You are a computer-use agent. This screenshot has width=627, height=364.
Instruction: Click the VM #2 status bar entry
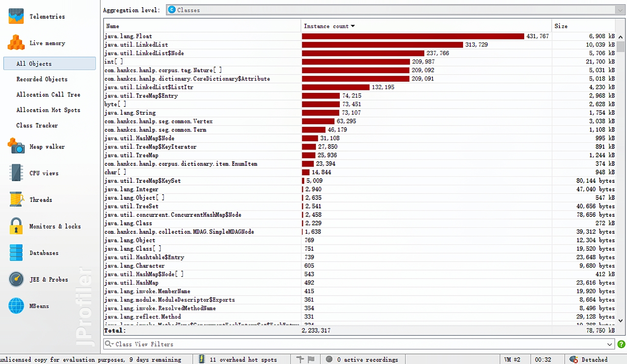(x=512, y=359)
